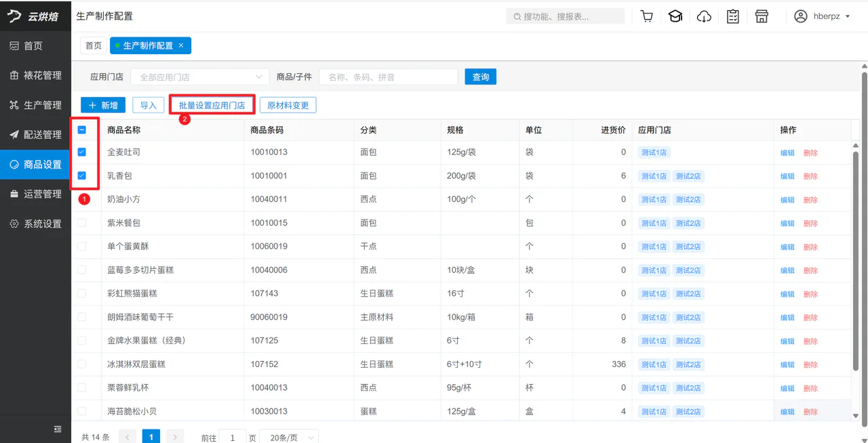Go to next page arrow in pagination

[x=175, y=438]
